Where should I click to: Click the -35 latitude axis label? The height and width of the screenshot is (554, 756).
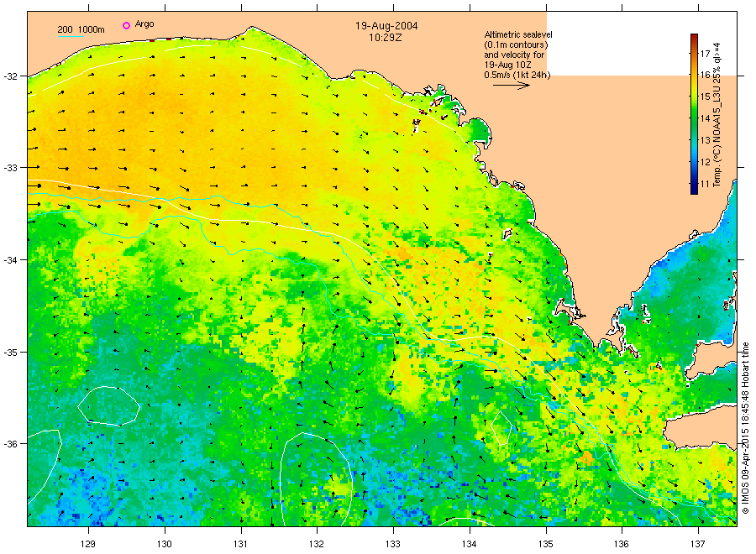click(x=9, y=353)
